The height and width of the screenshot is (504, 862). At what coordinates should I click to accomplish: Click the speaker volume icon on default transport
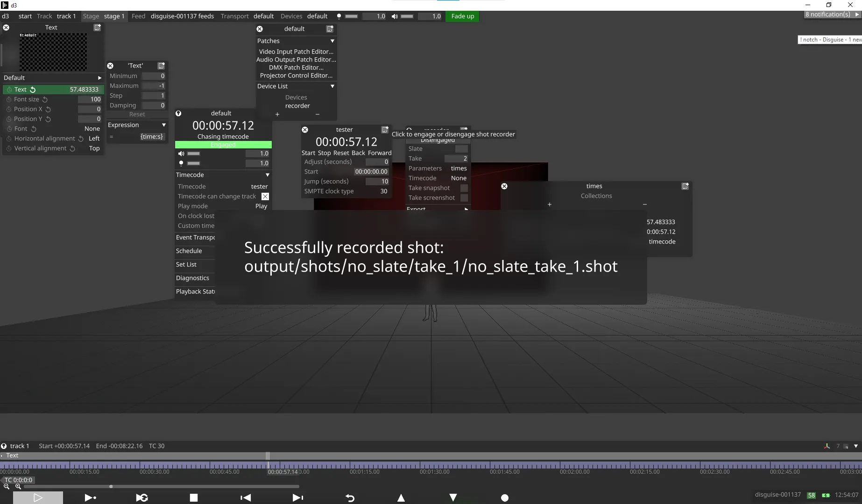pyautogui.click(x=181, y=153)
